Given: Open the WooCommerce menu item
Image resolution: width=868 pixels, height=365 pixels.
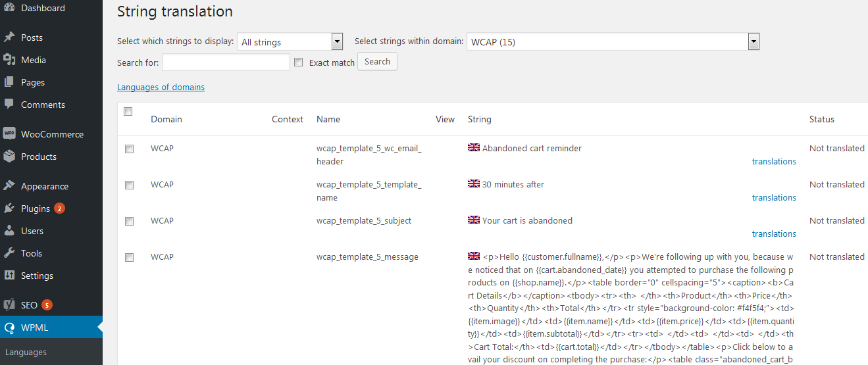Looking at the screenshot, I should 52,134.
